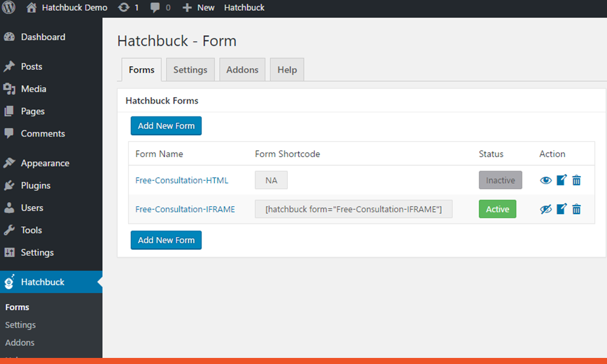Click the Tools wrench icon
Viewport: 607px width, 364px height.
pyautogui.click(x=9, y=230)
